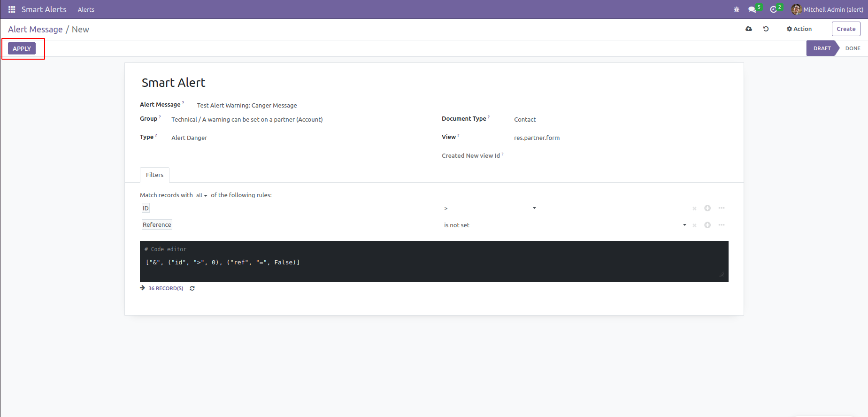868x417 pixels.
Task: Click the 'Smart Alert' form heading
Action: click(x=173, y=83)
